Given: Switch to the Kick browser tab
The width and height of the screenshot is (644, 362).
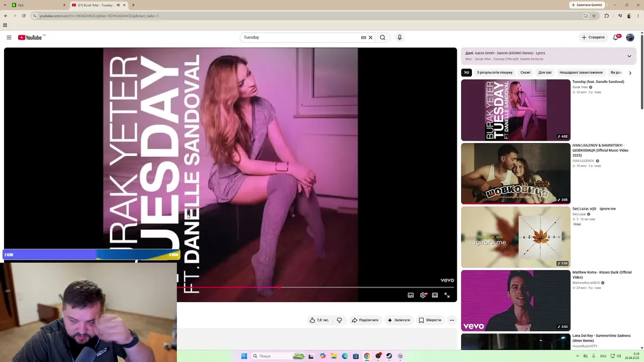Looking at the screenshot, I should (x=38, y=5).
